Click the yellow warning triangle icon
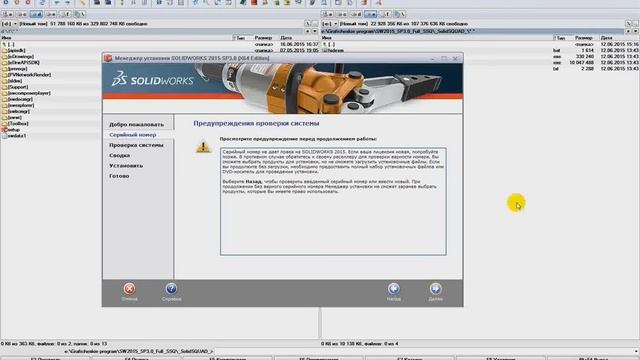This screenshot has width=640, height=360. click(x=203, y=147)
